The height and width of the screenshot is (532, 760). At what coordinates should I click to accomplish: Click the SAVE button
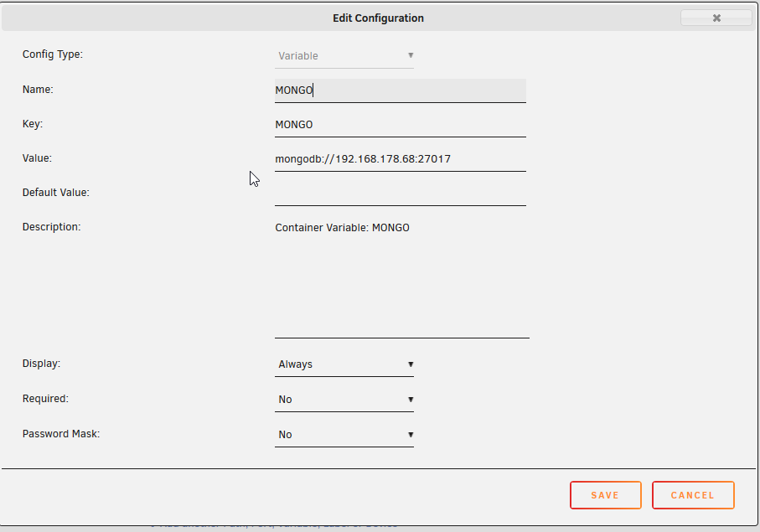pos(605,495)
